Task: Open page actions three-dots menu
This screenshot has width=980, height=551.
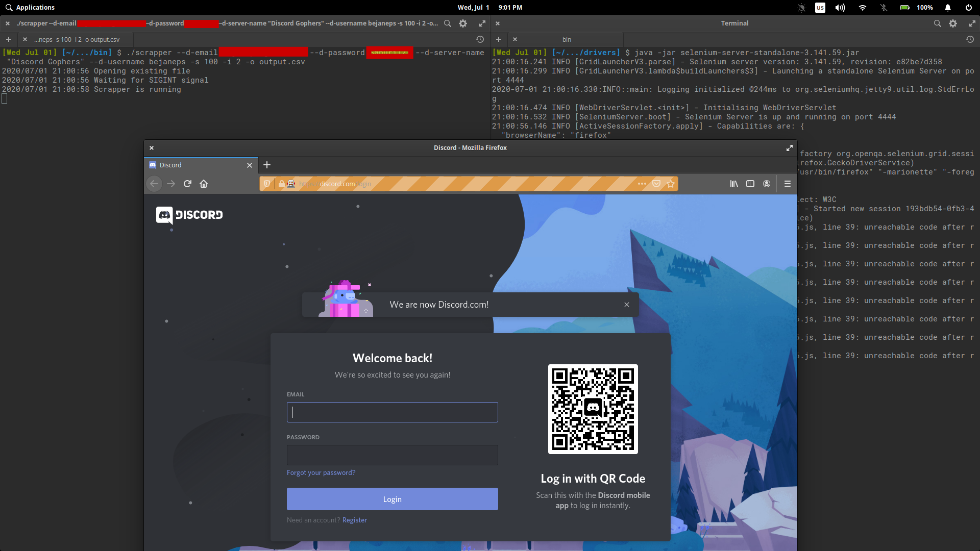Action: pyautogui.click(x=642, y=184)
